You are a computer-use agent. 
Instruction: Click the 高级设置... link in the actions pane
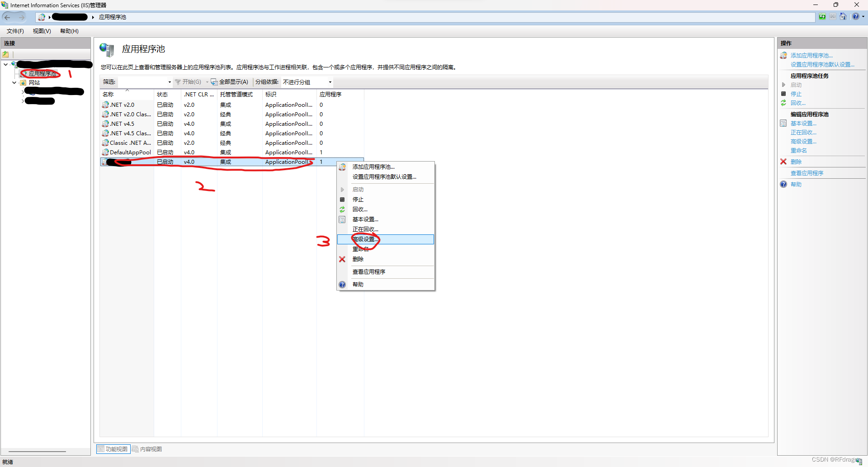[803, 142]
